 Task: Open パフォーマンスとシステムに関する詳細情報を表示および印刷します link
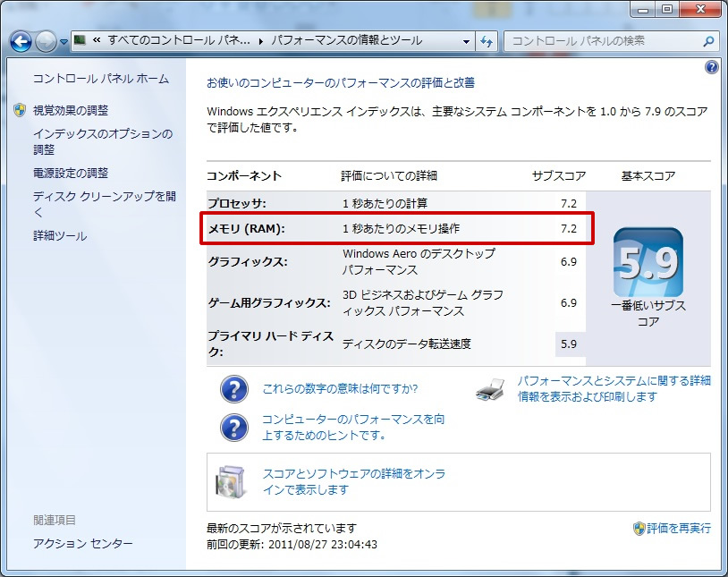[x=614, y=389]
